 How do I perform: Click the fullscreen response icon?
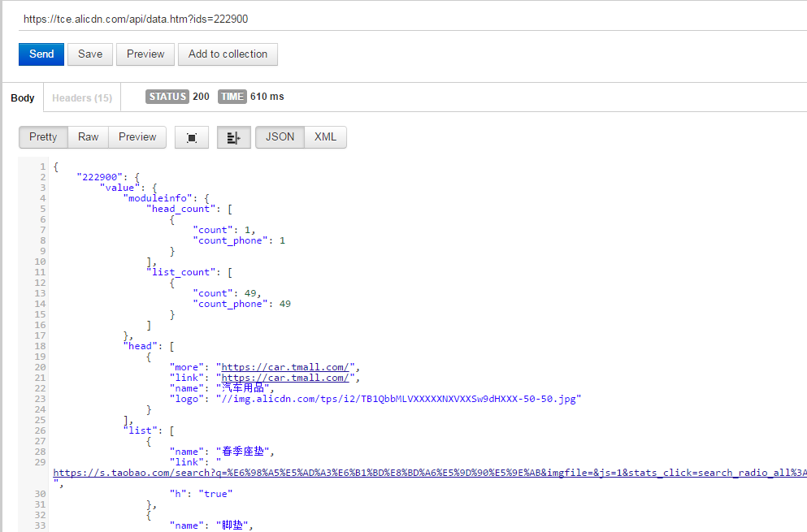[192, 137]
